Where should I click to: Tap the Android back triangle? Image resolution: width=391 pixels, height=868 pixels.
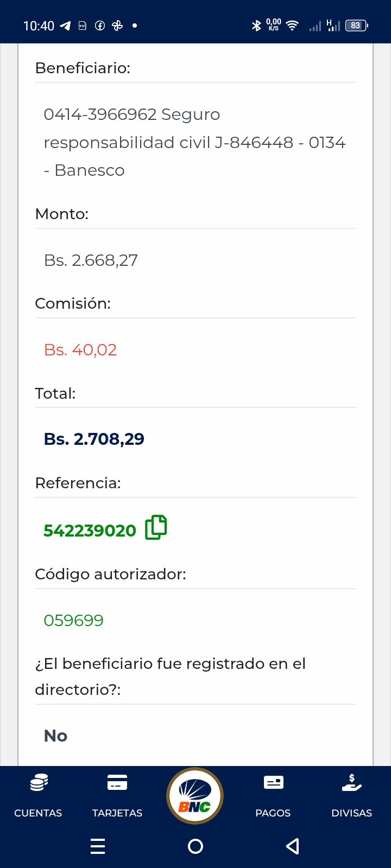coord(293,846)
